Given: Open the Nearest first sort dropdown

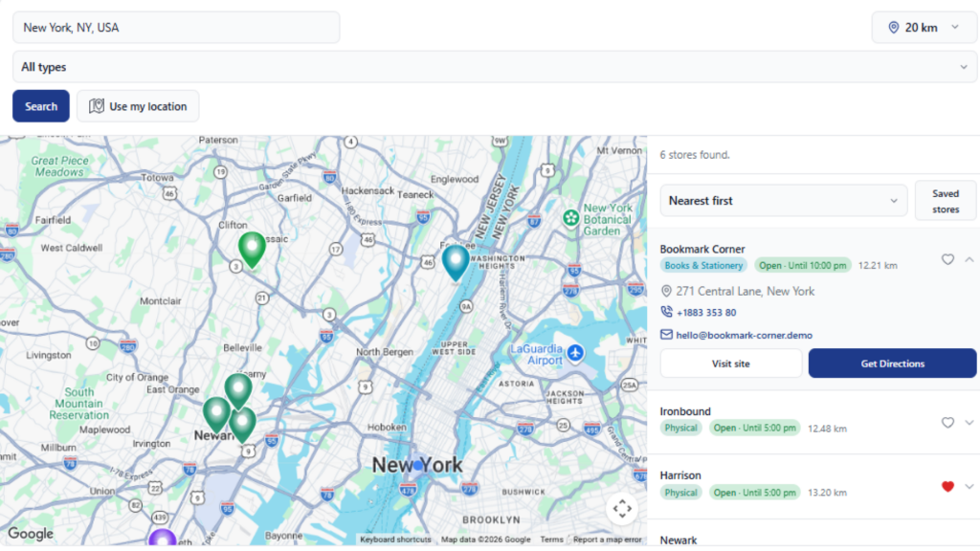Looking at the screenshot, I should click(x=783, y=201).
